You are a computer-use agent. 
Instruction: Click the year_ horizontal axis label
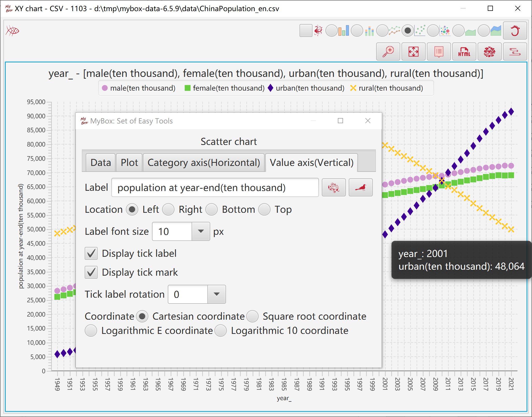(x=284, y=398)
